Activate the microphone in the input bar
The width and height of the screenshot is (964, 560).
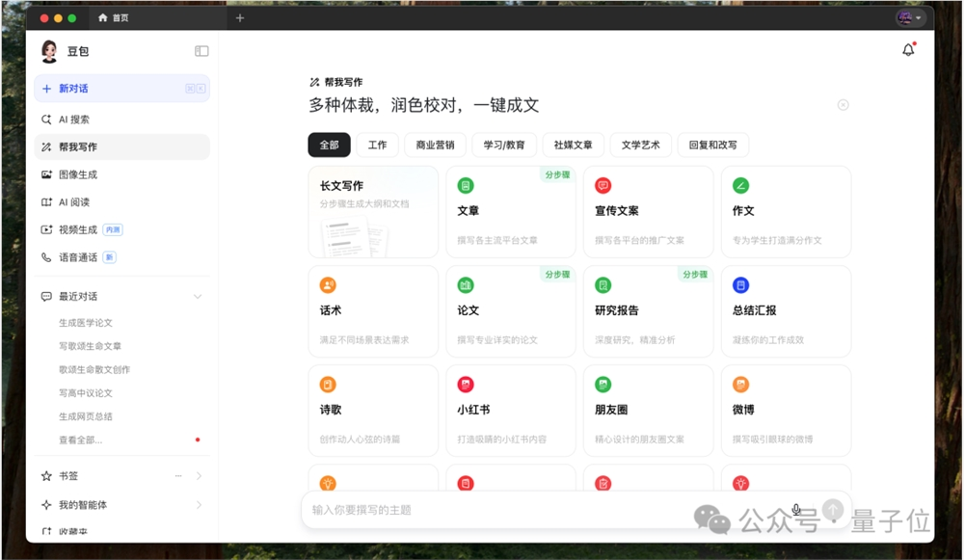pos(796,509)
